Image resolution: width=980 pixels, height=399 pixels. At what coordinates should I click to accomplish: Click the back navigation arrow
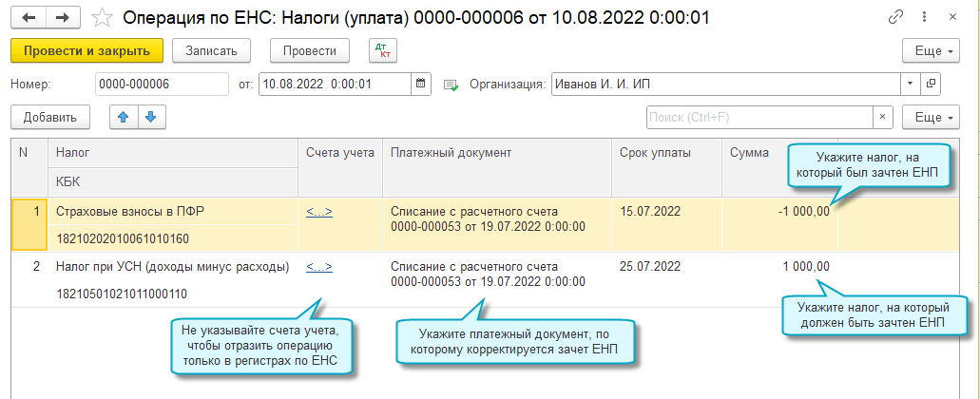click(x=28, y=16)
